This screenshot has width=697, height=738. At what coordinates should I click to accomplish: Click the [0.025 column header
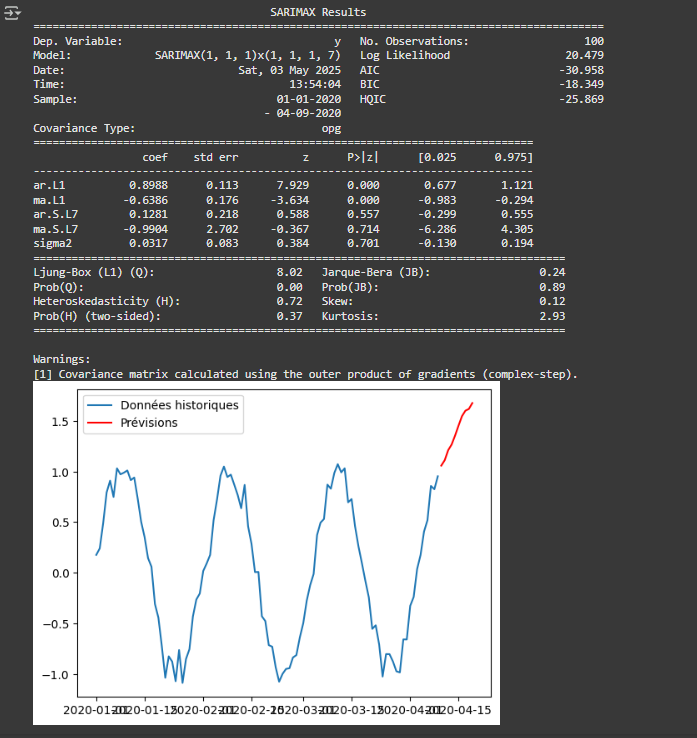click(437, 157)
